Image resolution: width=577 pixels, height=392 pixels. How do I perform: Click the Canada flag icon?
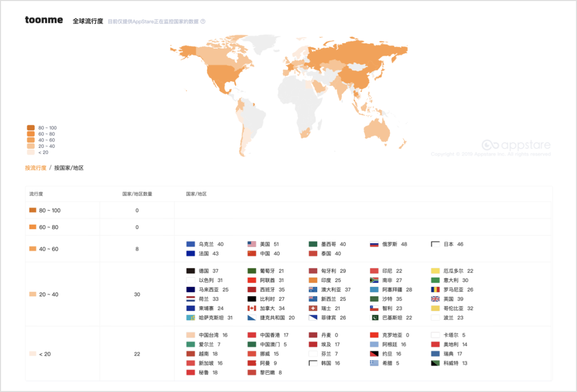252,308
